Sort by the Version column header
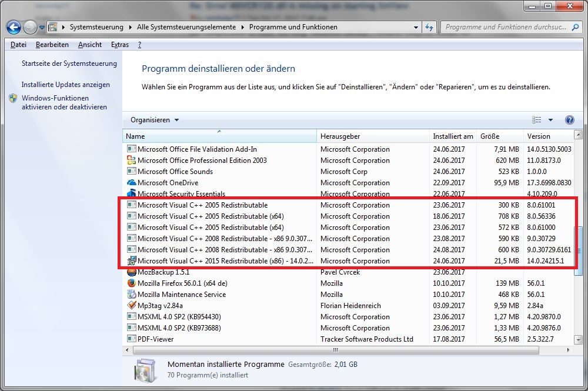Viewport: 588px width, 391px height. click(x=548, y=136)
